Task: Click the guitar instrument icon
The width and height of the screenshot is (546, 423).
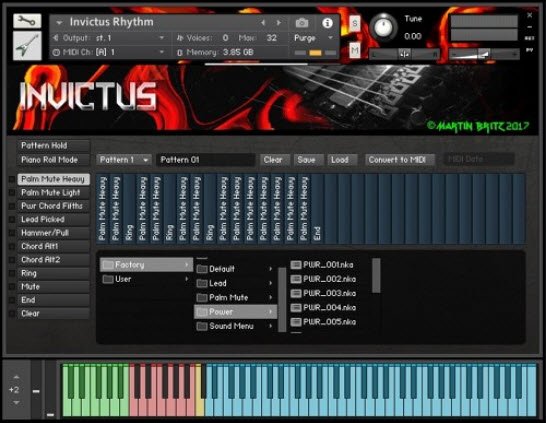Action: pyautogui.click(x=27, y=46)
